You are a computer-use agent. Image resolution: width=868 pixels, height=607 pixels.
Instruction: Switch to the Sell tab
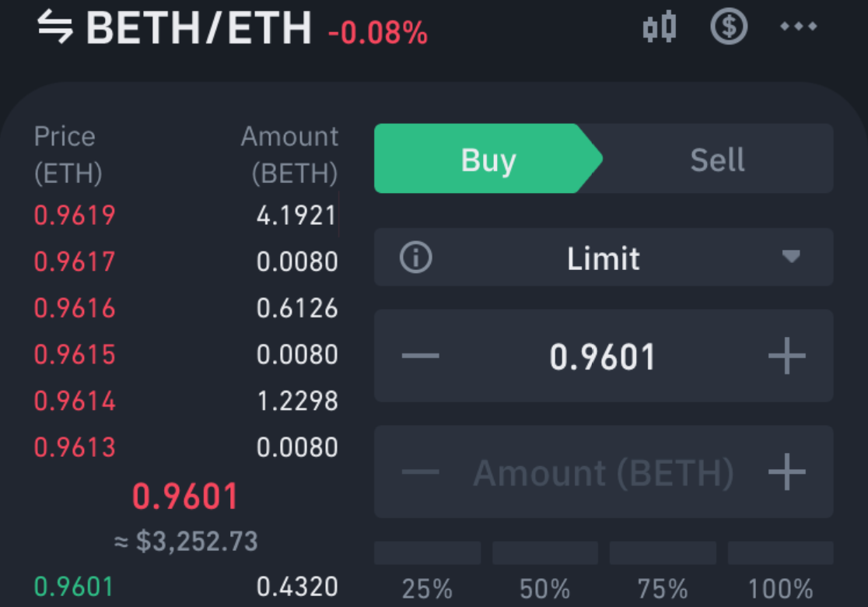[717, 159]
